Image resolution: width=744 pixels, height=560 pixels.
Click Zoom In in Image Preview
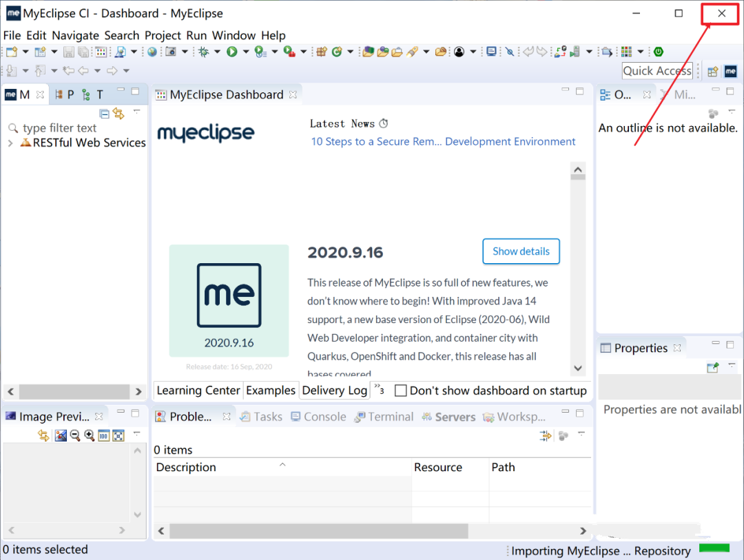coord(89,435)
